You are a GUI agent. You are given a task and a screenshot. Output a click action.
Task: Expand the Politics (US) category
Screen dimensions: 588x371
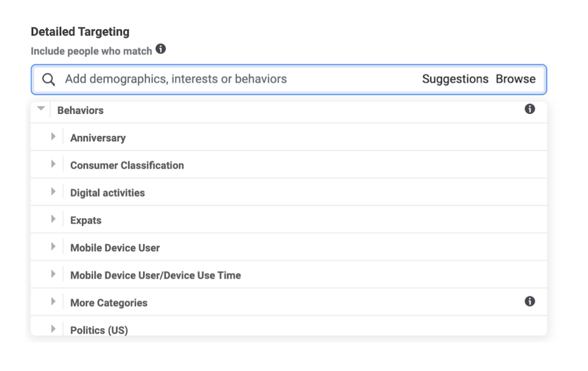(x=53, y=329)
